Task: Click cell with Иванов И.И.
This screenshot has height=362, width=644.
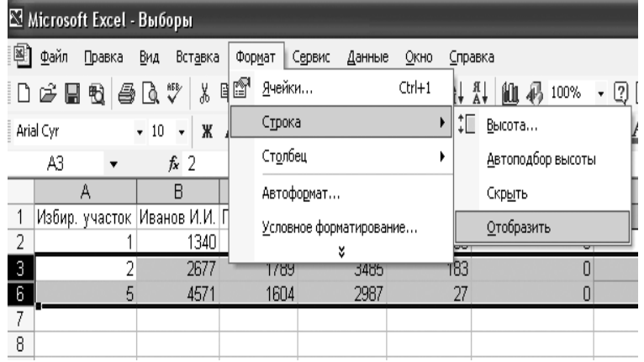Action: [x=178, y=217]
